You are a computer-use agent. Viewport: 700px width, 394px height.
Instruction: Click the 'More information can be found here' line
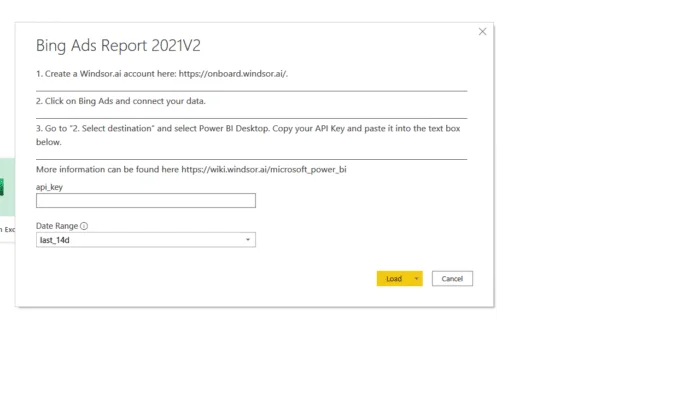click(191, 169)
